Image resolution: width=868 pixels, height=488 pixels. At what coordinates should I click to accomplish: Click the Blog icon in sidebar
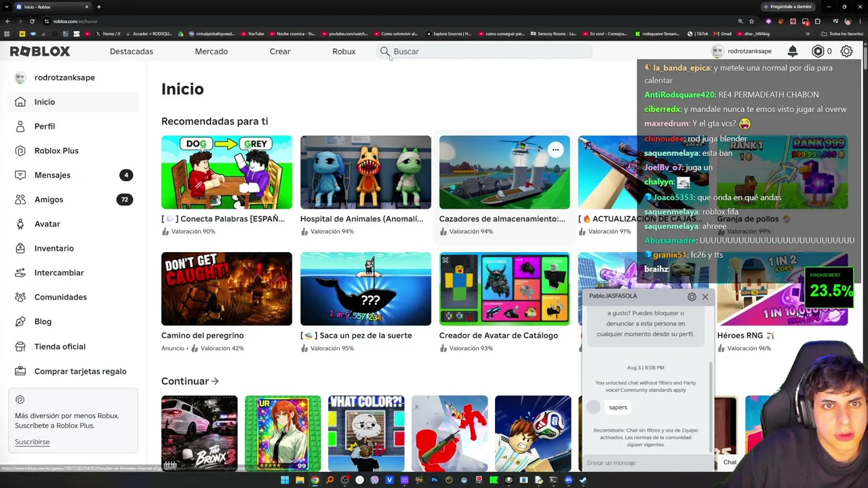coord(20,321)
